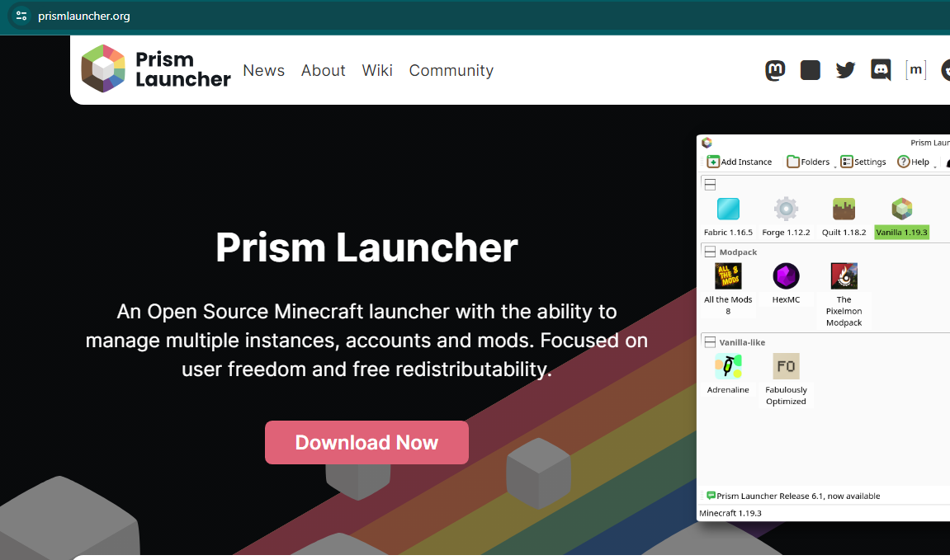The image size is (950, 560).
Task: Click the Twitter bird icon
Action: click(845, 70)
